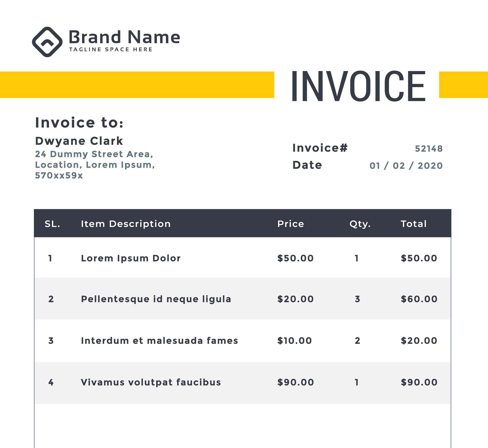Click the long yellow banner bar left of INVOICE
This screenshot has height=448, width=488.
[137, 85]
